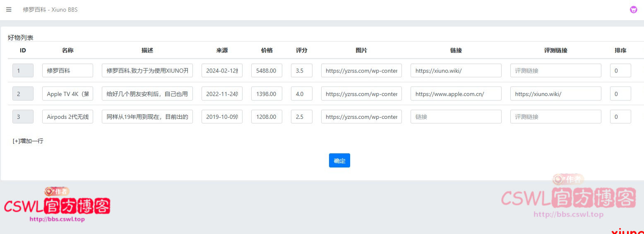Viewport: 644px width, 234px height.
Task: Click the link field with https://www.apple.com.cn/
Action: tap(456, 94)
